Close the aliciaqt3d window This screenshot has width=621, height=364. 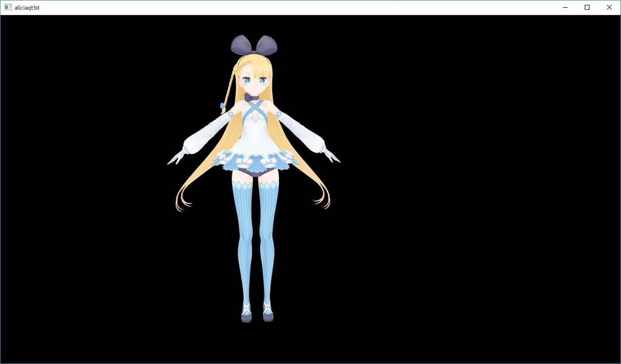609,7
